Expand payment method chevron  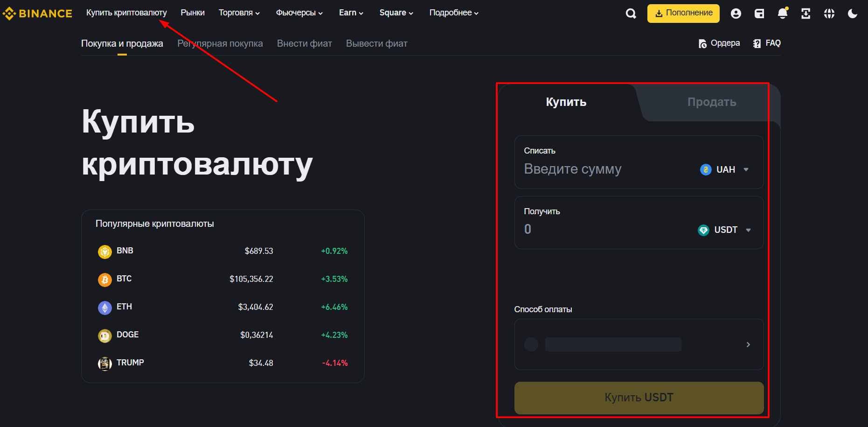(748, 344)
